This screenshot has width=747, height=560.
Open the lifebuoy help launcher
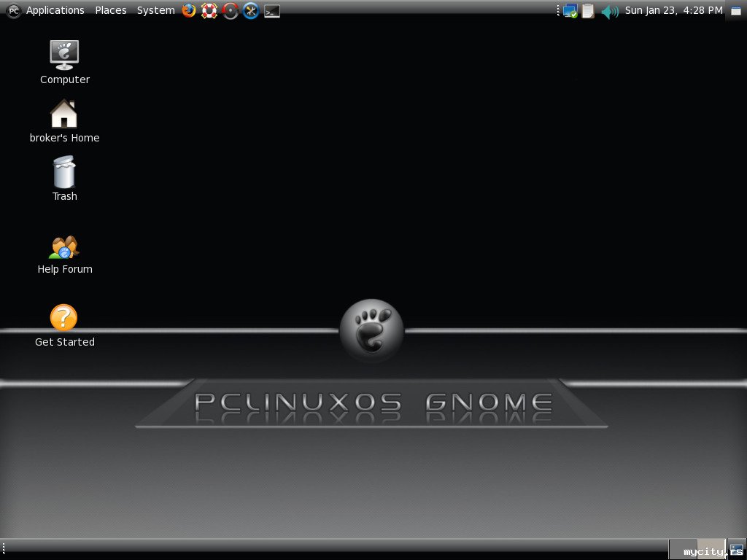coord(209,10)
